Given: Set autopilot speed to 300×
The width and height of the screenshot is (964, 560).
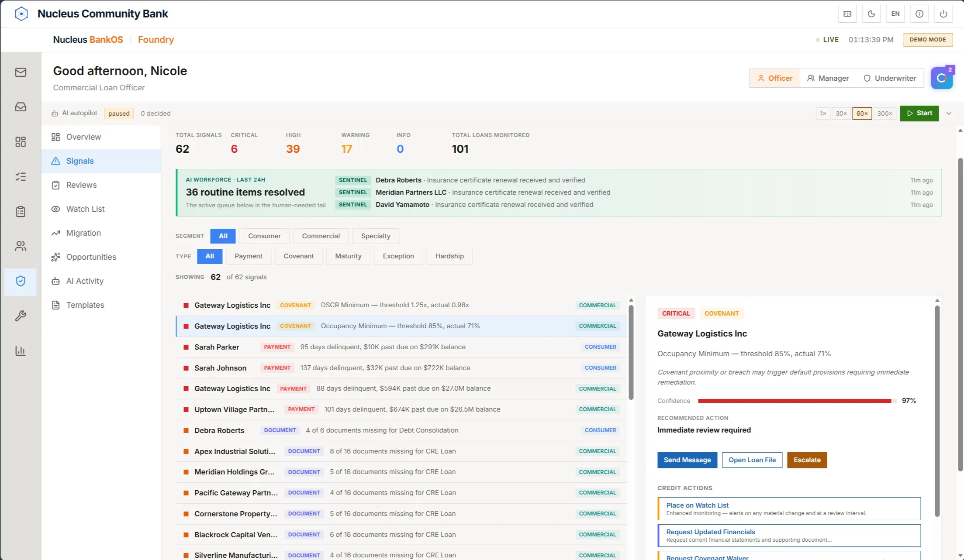Looking at the screenshot, I should click(885, 113).
